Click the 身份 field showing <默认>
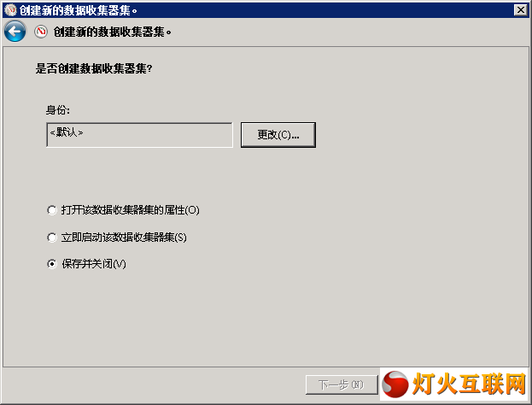Viewport: 532px width, 405px height. (x=139, y=135)
